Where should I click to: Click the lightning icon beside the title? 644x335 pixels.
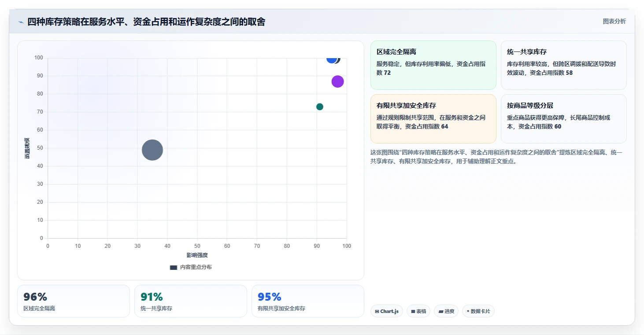click(21, 22)
